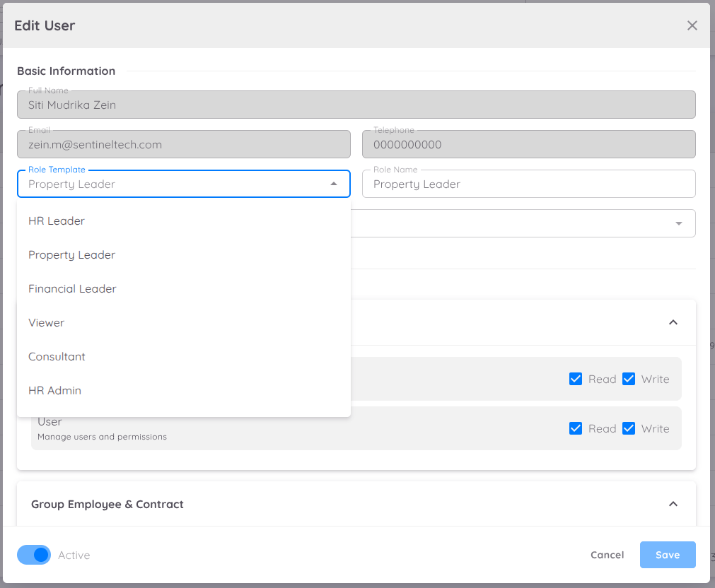Screen dimensions: 715x588
Task: Close the Edit User dialog
Action: tap(692, 25)
